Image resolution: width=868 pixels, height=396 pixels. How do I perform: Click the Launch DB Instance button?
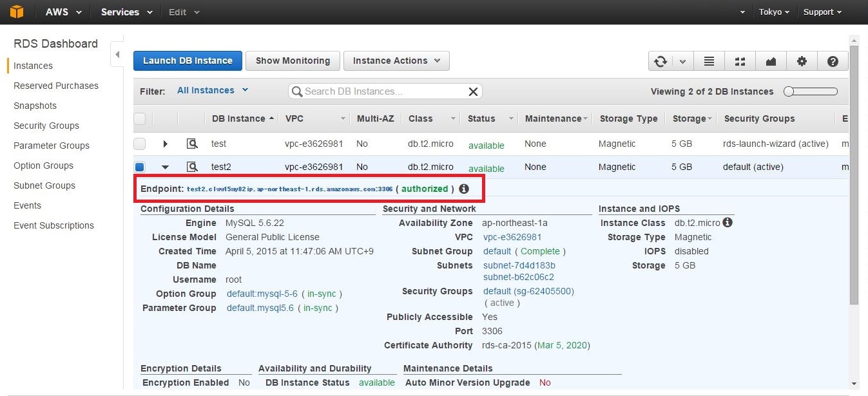(x=188, y=61)
